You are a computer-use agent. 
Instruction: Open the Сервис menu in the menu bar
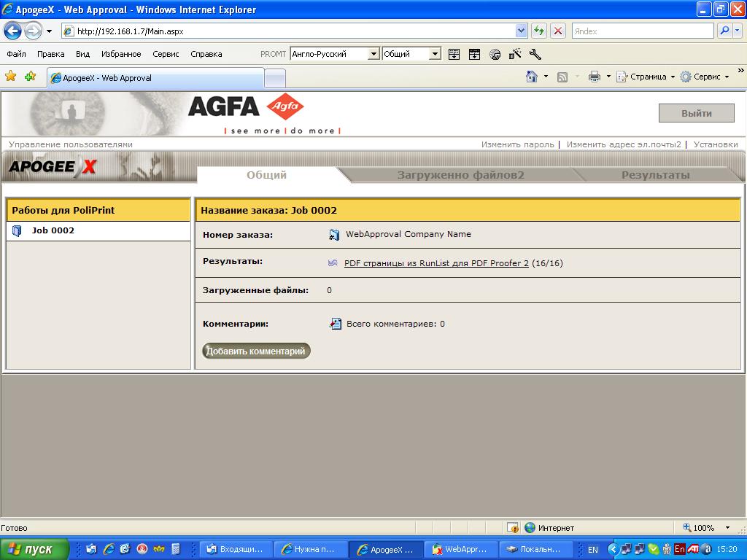(x=166, y=54)
